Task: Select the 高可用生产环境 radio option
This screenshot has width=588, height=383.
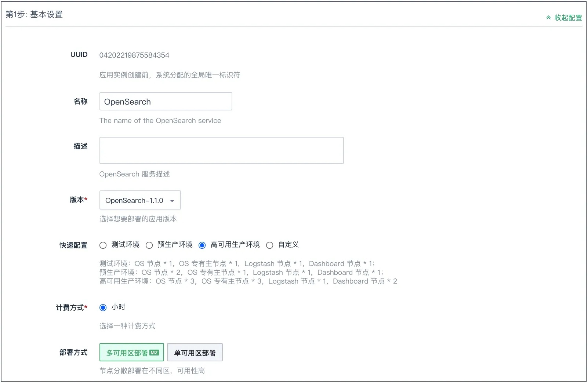Action: click(x=202, y=245)
